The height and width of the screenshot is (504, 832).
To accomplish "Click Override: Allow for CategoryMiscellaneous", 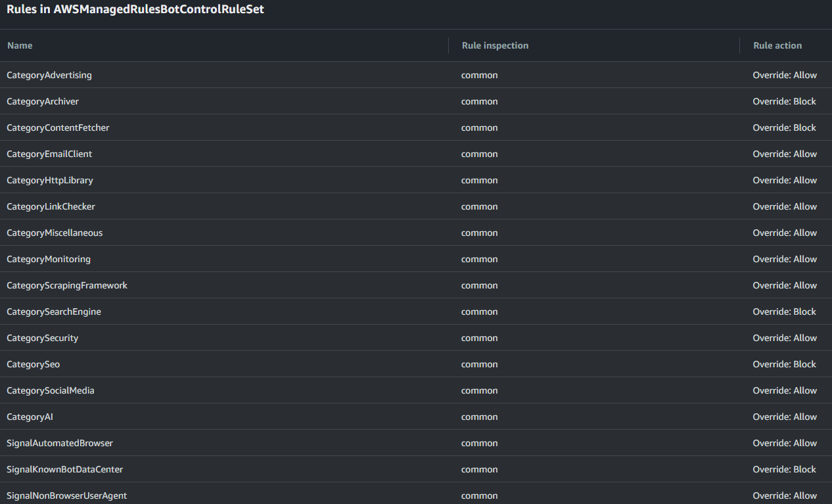I will pos(785,233).
